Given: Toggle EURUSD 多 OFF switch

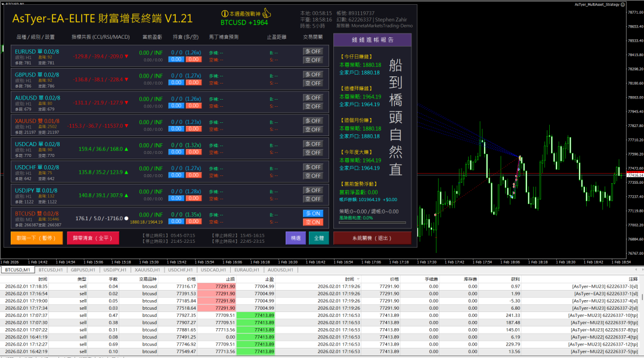Looking at the screenshot, I should pyautogui.click(x=313, y=51).
